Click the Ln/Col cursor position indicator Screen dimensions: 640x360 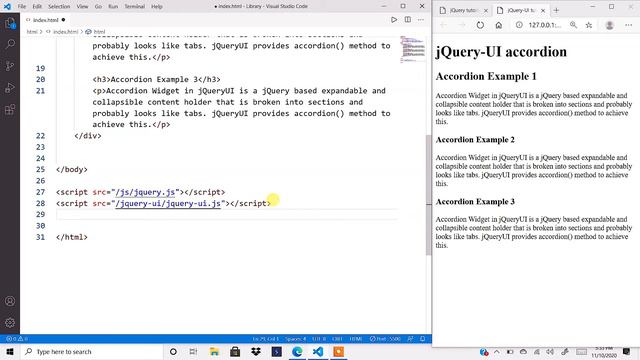coord(265,339)
